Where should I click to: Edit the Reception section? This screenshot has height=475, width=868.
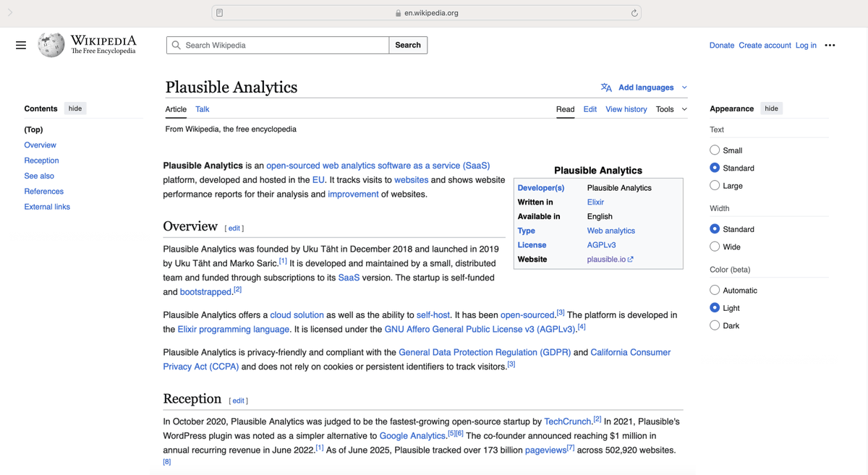point(238,401)
